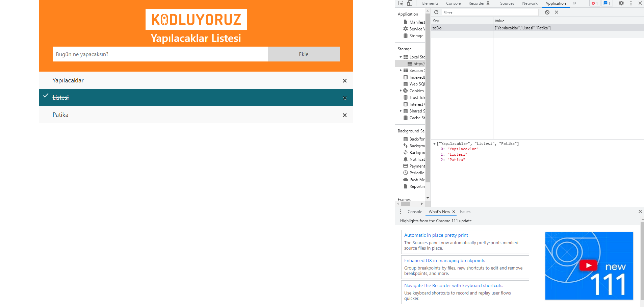Clear all local storage entries
This screenshot has height=307, width=644.
click(547, 12)
